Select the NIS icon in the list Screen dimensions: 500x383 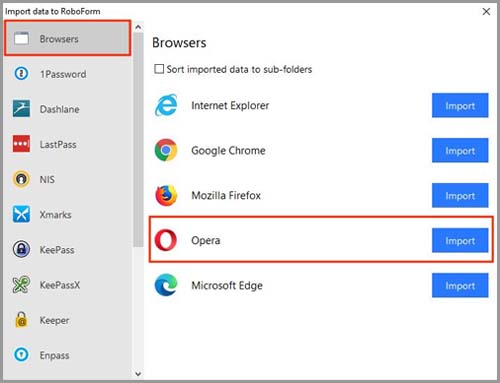point(21,179)
